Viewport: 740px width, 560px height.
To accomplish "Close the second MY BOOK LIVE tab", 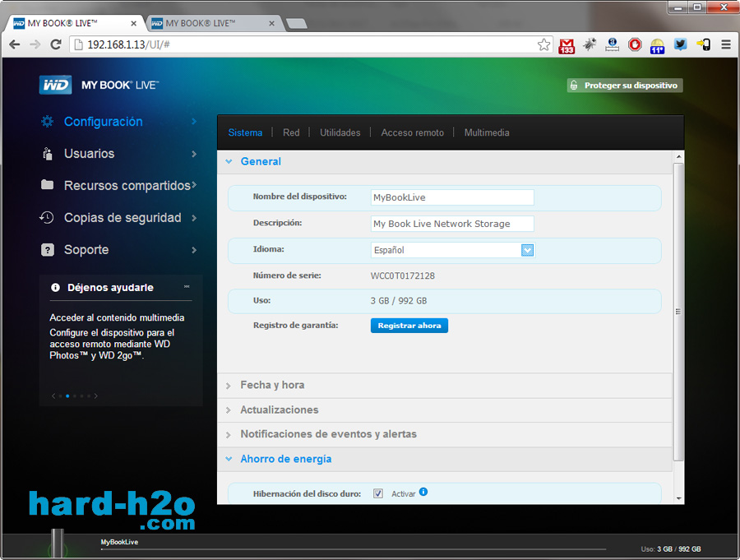I will pos(271,23).
